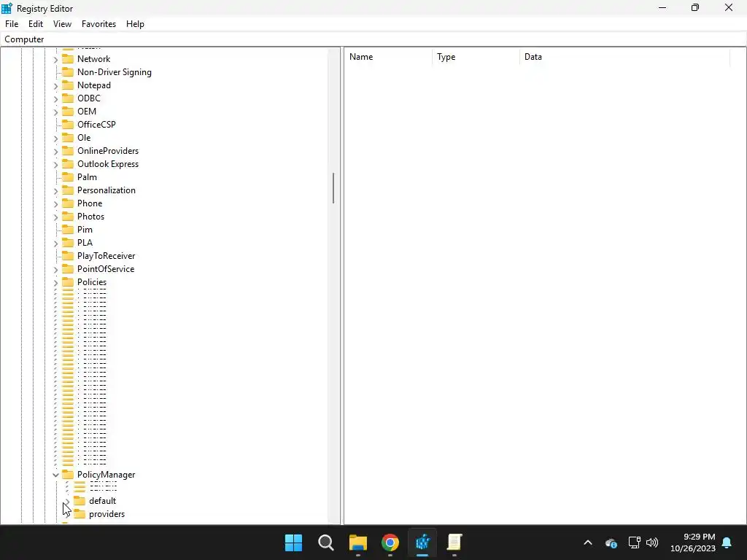Click the OfficeCSP folder icon

[68, 124]
